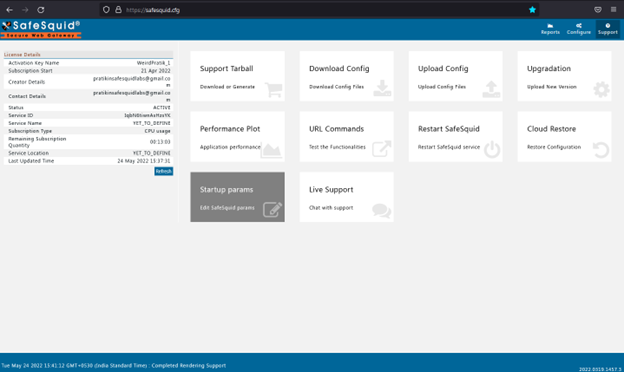Open the Upload Config title
This screenshot has width=624, height=372.
443,68
